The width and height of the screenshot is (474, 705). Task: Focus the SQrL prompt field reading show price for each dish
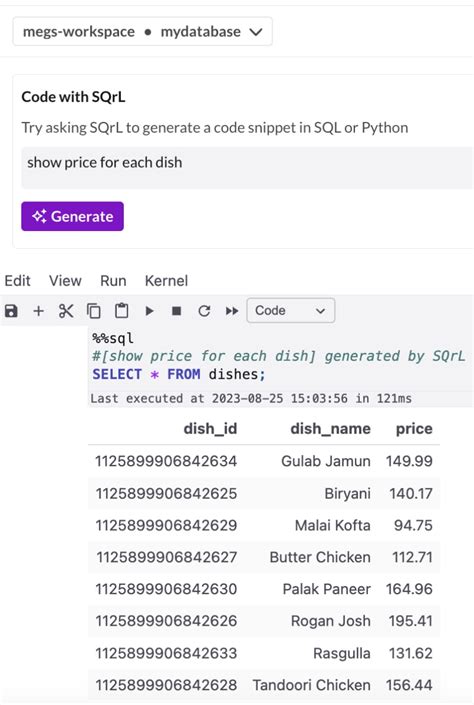[x=247, y=168]
